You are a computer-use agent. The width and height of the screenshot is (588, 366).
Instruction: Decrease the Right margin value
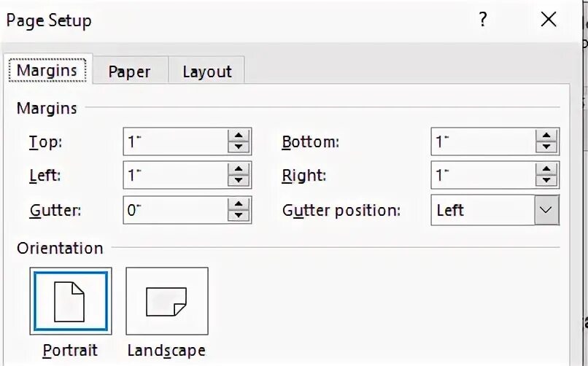546,181
